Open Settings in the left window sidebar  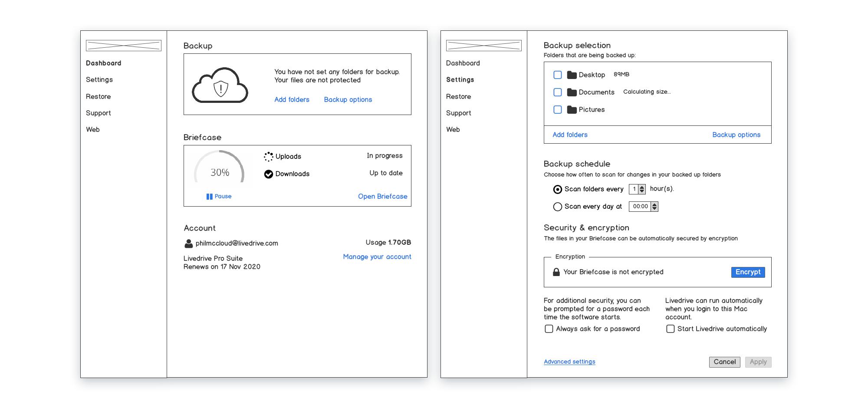pyautogui.click(x=99, y=80)
